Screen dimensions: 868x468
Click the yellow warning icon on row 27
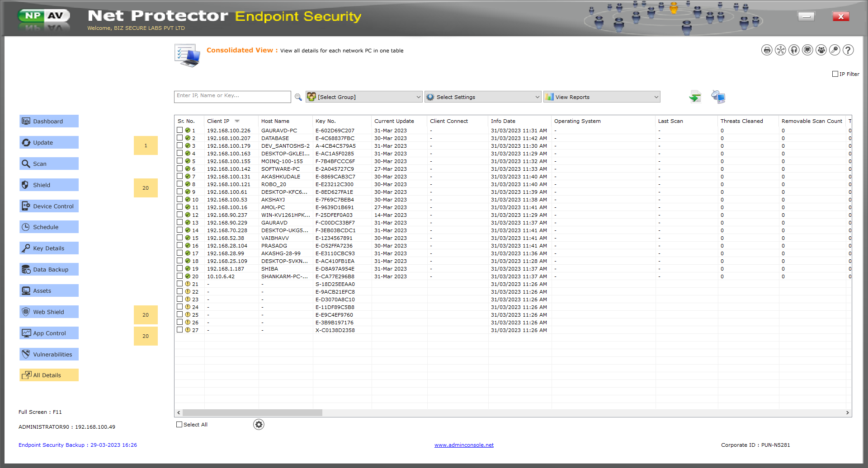[188, 330]
